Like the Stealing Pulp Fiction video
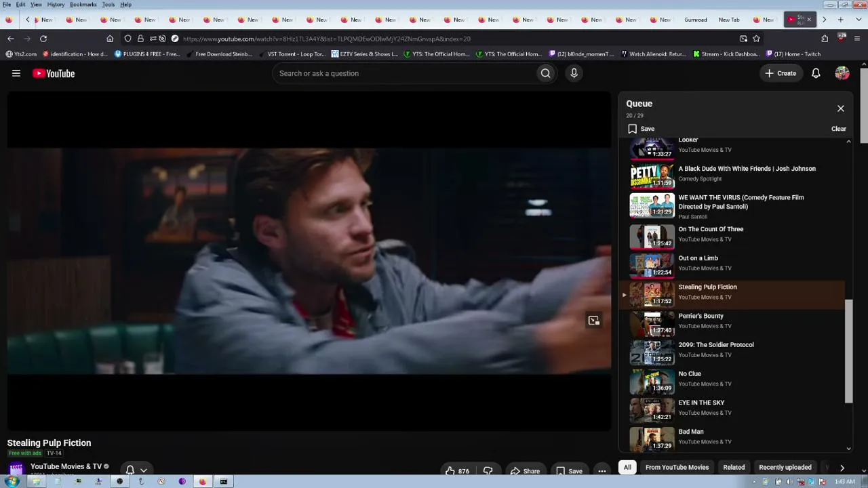868x488 pixels. pyautogui.click(x=457, y=471)
